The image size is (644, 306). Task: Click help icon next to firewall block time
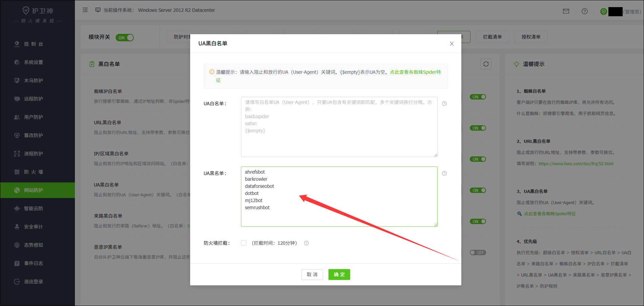coord(306,243)
